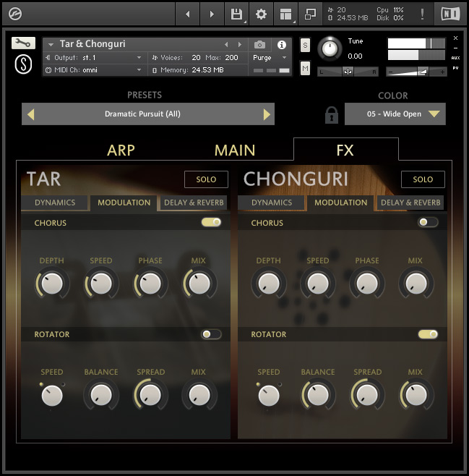Select Chonguri MODULATION tab
The height and width of the screenshot is (476, 469).
[341, 203]
